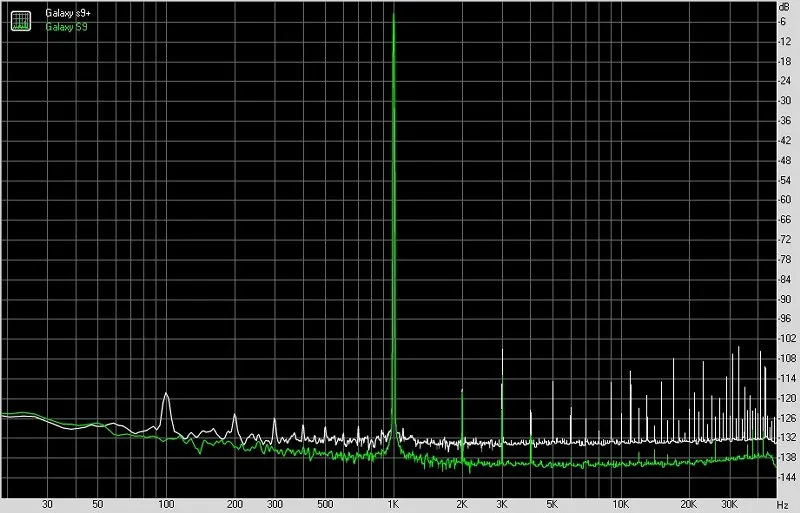Click the 50 frequency axis label
Image resolution: width=800 pixels, height=513 pixels.
pos(97,504)
